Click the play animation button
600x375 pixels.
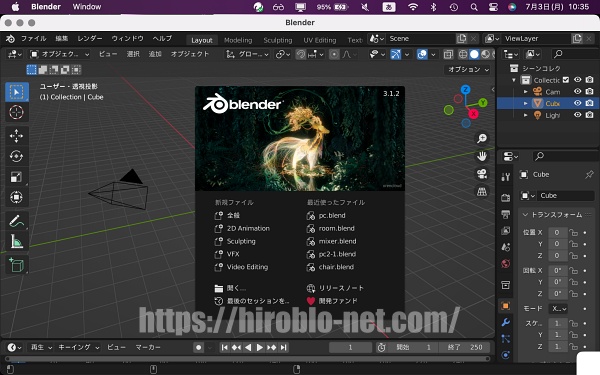(259, 347)
